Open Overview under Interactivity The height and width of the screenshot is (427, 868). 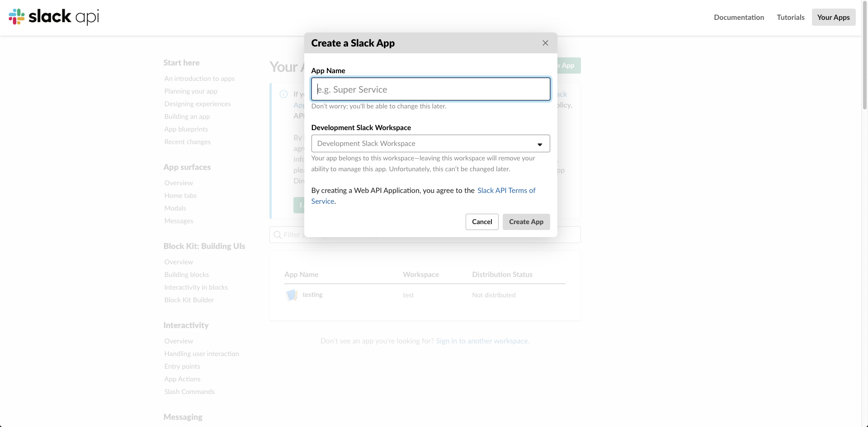tap(179, 341)
